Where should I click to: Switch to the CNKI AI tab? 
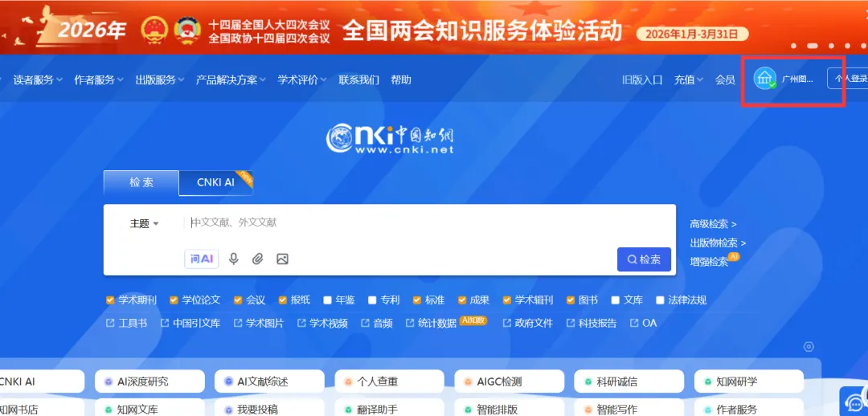coord(216,182)
